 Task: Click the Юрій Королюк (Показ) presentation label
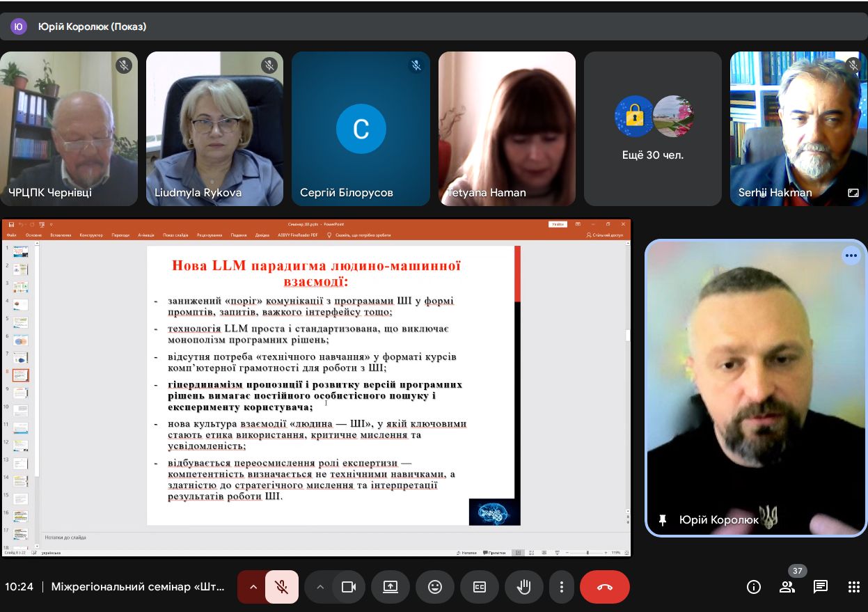tap(92, 26)
